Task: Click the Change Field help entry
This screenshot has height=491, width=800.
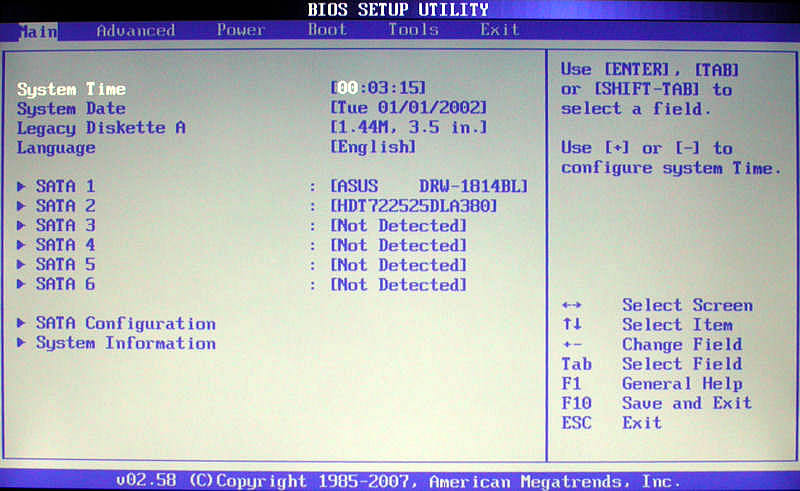Action: [682, 345]
